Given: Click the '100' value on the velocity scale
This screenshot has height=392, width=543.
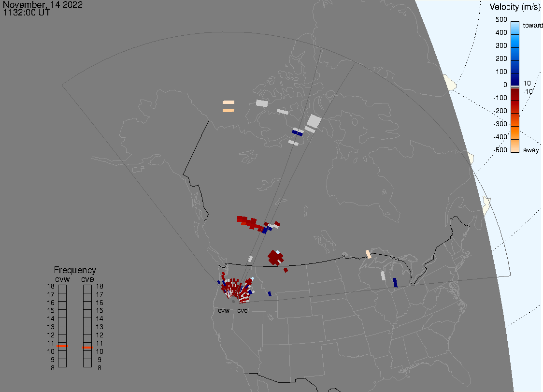Looking at the screenshot, I should click(501, 72).
